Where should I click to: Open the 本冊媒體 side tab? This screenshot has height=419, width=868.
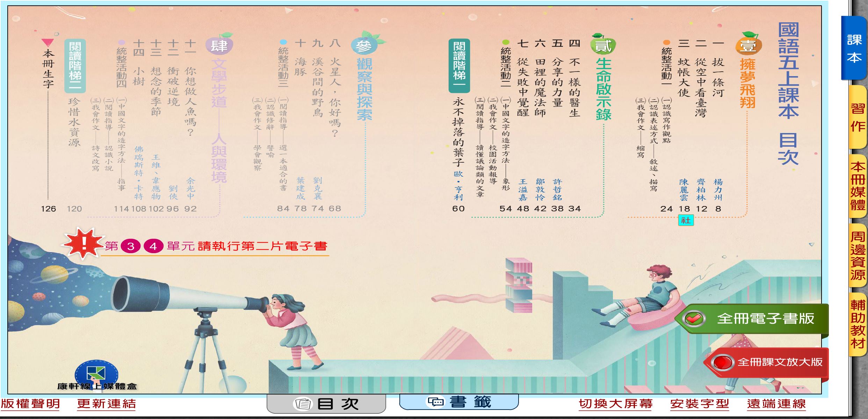point(858,185)
